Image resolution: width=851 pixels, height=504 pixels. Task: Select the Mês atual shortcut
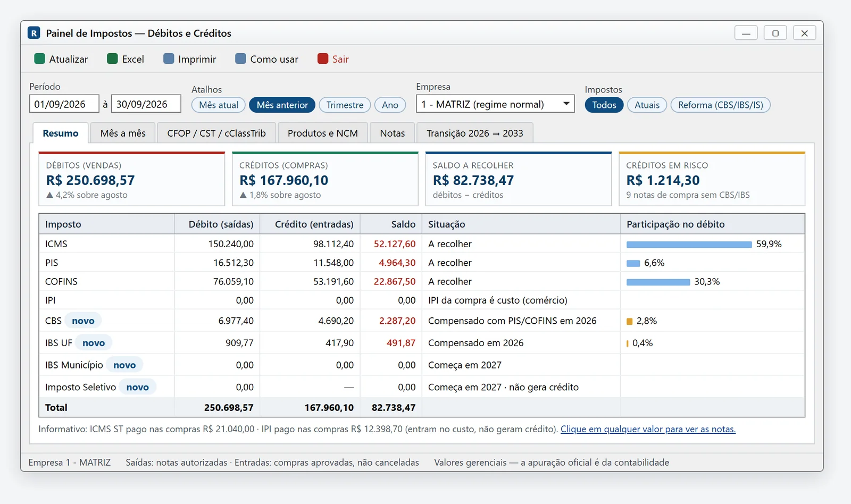(219, 105)
